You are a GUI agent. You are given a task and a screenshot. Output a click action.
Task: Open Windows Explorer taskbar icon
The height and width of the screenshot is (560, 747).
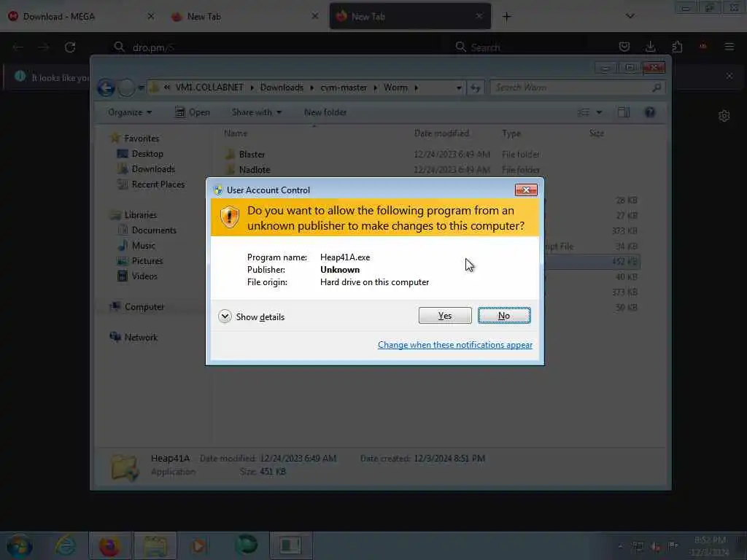click(155, 545)
